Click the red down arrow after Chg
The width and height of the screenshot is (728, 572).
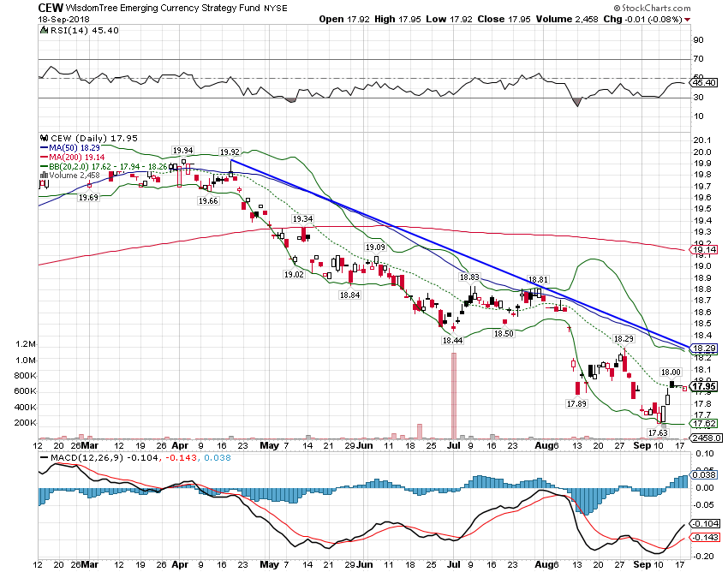point(688,20)
